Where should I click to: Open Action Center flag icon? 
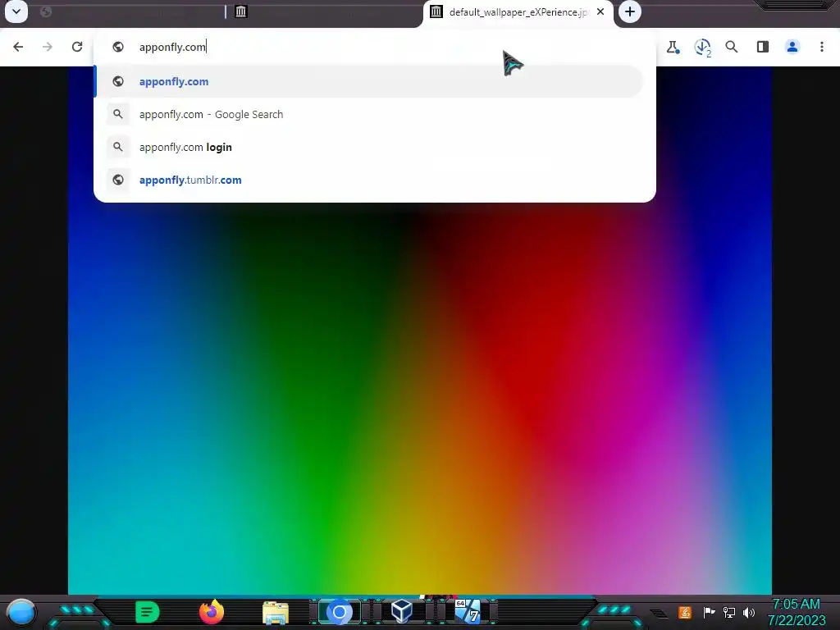(x=709, y=612)
